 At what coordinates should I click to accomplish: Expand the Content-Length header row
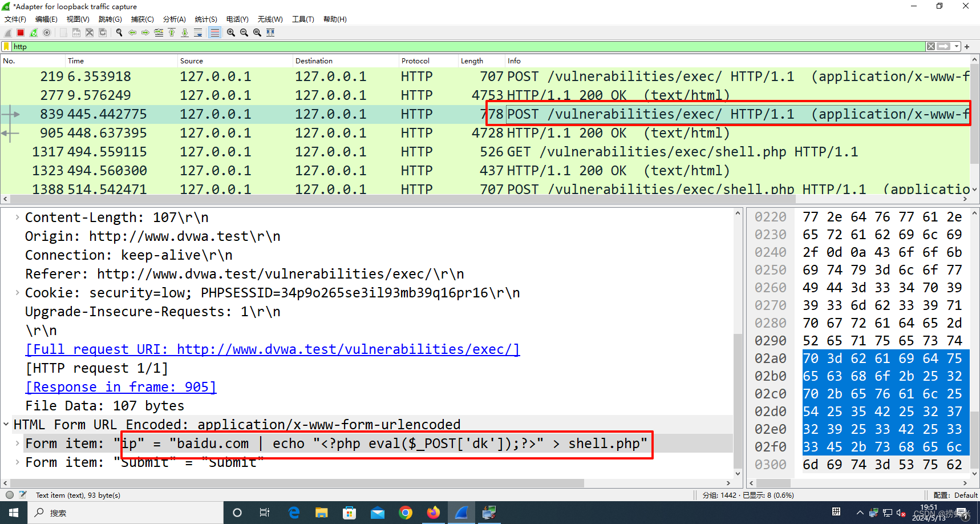click(17, 217)
